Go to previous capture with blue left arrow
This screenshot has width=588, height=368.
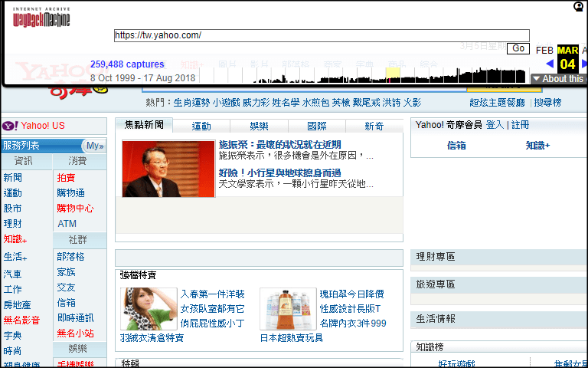(550, 64)
